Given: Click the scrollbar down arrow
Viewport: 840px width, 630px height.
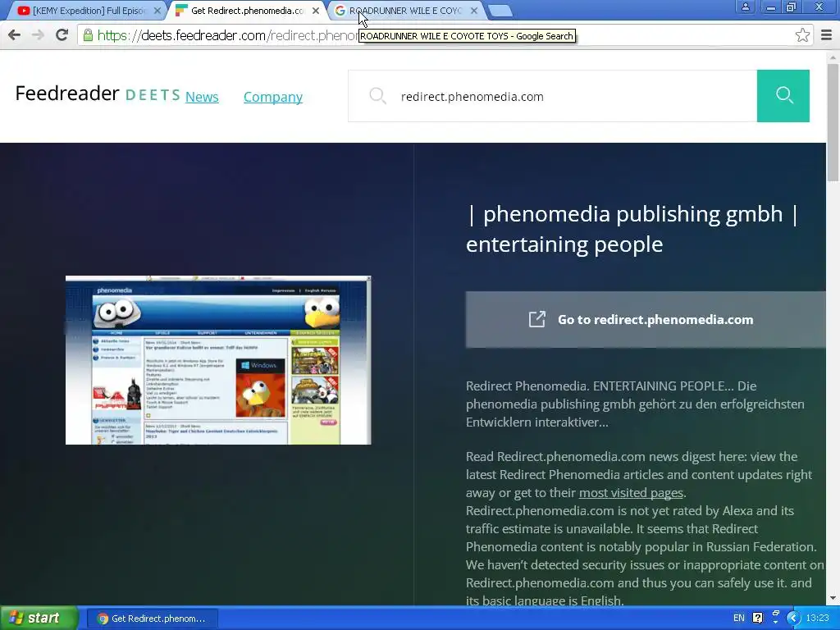Looking at the screenshot, I should click(x=833, y=598).
